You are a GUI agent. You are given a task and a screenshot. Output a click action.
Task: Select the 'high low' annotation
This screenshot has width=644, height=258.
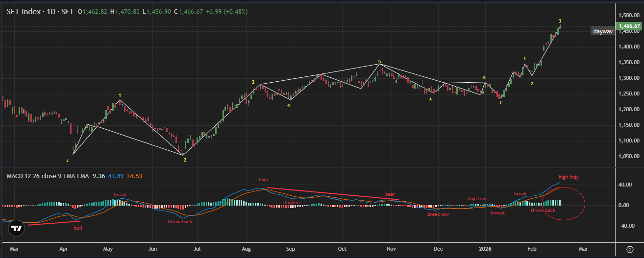[477, 199]
